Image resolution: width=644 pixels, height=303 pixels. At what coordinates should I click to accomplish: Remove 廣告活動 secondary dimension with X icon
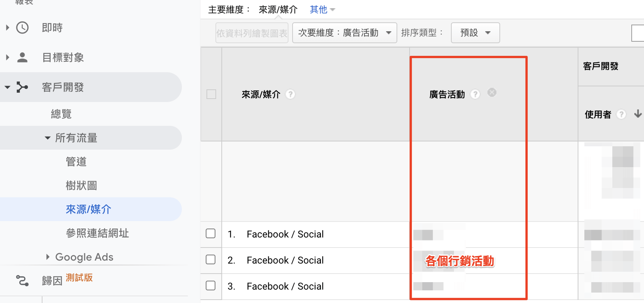pos(492,92)
